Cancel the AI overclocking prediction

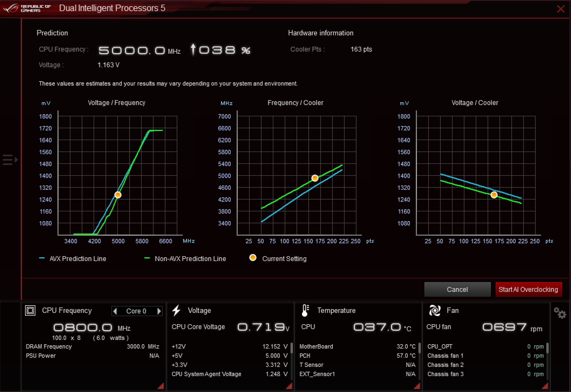point(457,289)
